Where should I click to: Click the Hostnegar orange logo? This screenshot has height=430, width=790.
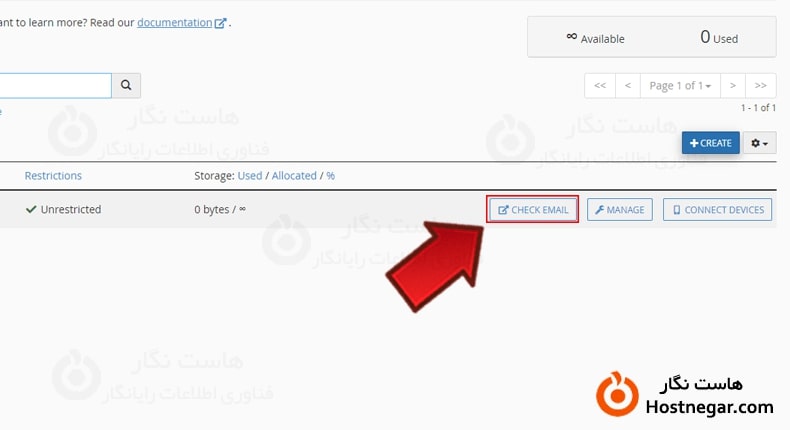pos(617,394)
